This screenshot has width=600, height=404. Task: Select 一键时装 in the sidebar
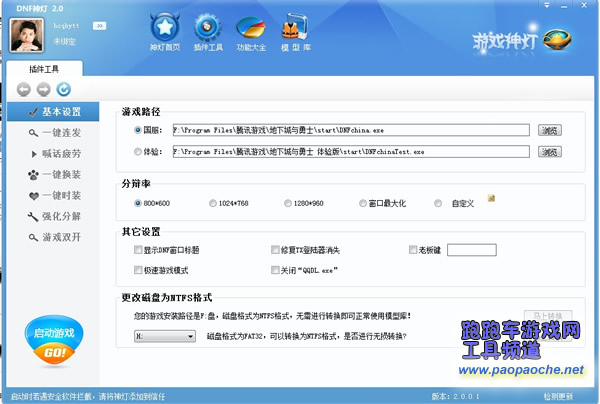53,195
